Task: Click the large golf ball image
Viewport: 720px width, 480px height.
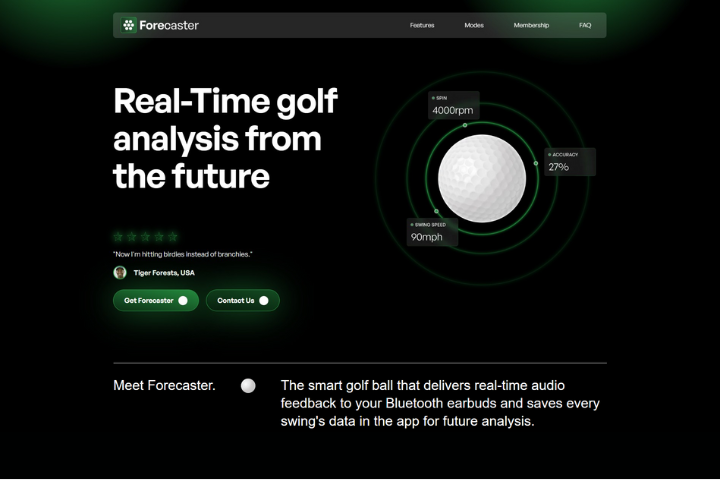Action: point(482,178)
